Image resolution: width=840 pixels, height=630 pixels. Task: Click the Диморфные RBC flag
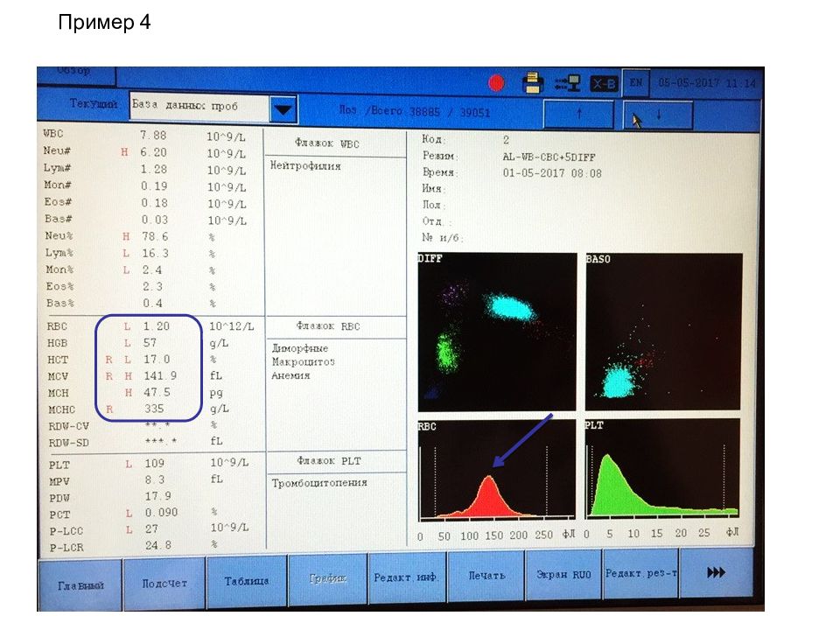point(300,348)
